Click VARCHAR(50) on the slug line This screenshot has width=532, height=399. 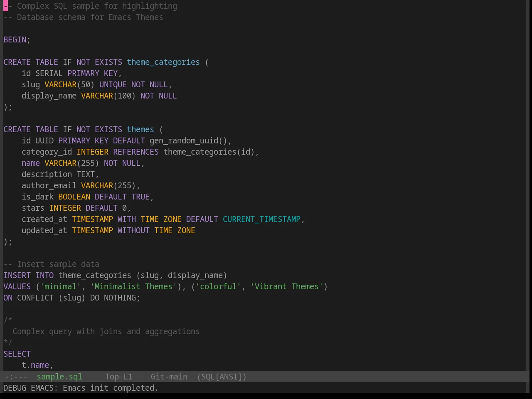pyautogui.click(x=69, y=84)
